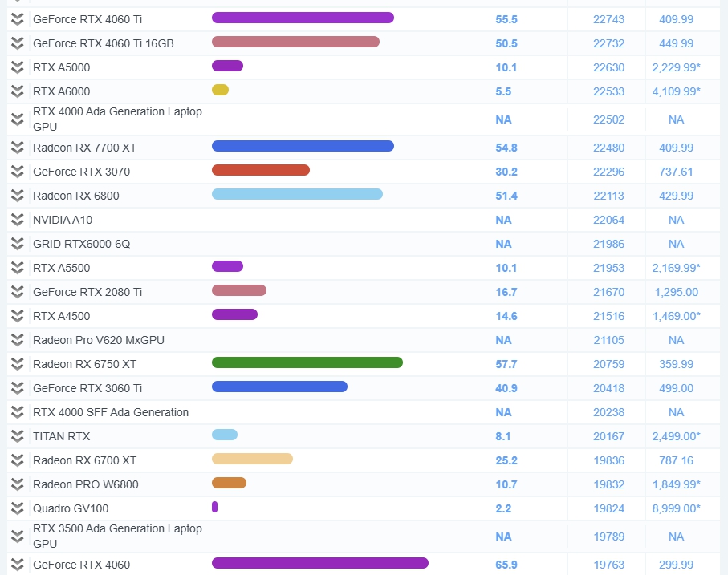Image resolution: width=728 pixels, height=575 pixels.
Task: Click the yellow RTX A6000 value bar
Action: tap(220, 90)
